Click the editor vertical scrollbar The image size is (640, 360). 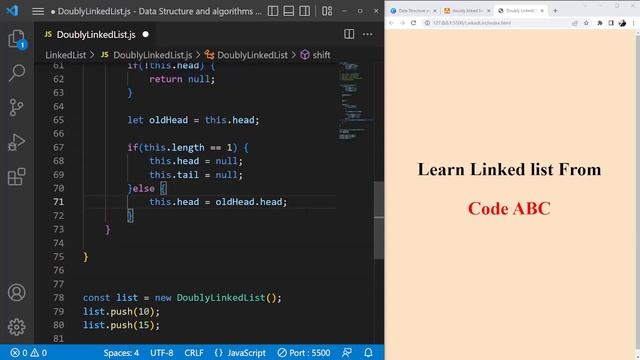(x=379, y=220)
